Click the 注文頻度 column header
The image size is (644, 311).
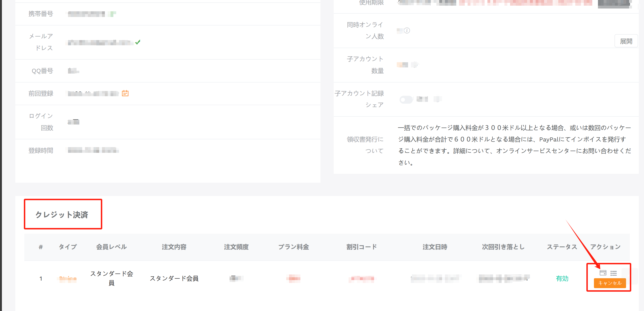tap(236, 247)
